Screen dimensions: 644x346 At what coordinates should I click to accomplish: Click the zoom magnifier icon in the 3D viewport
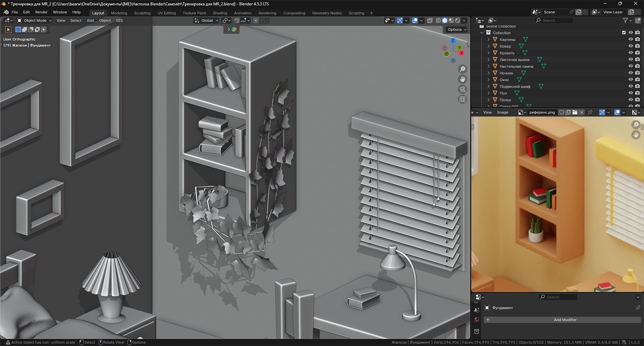462,69
